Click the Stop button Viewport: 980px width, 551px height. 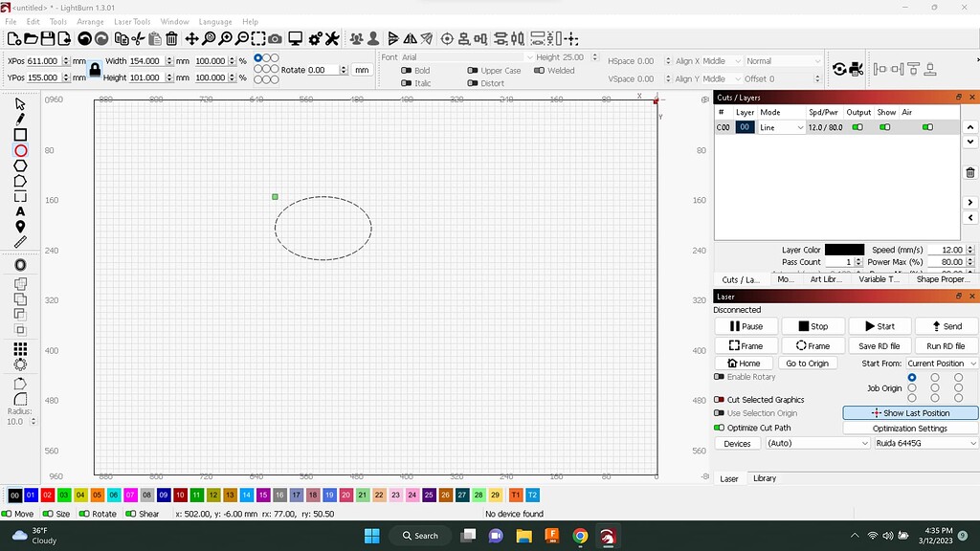813,326
